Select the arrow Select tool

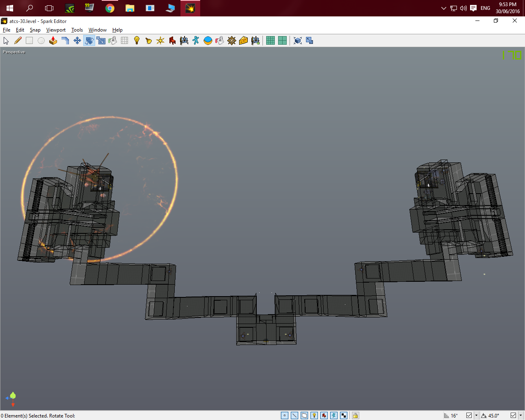6,41
